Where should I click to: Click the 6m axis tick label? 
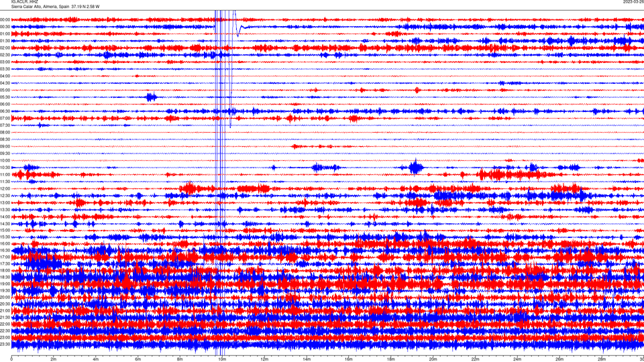pos(138,359)
